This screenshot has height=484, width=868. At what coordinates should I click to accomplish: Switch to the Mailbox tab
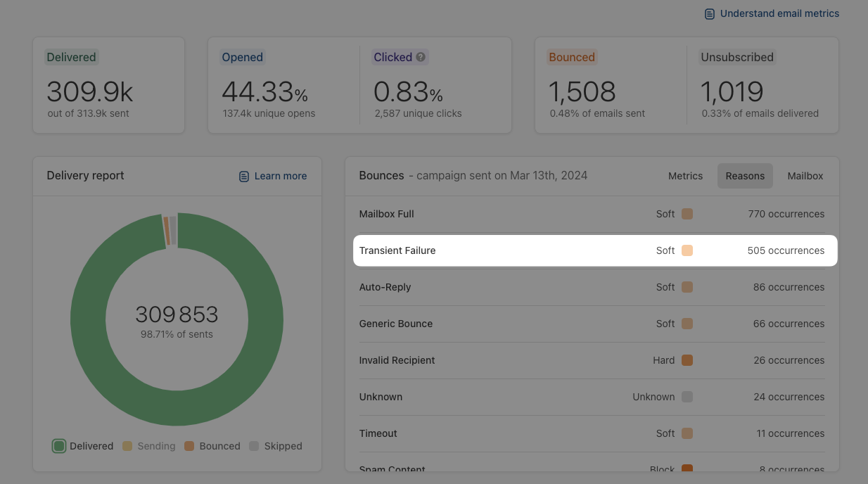805,176
